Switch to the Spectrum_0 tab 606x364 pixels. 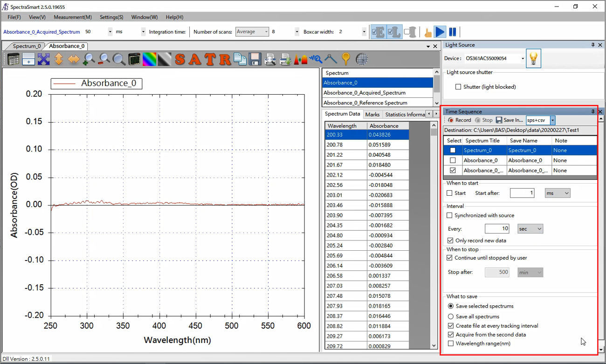[x=27, y=46]
